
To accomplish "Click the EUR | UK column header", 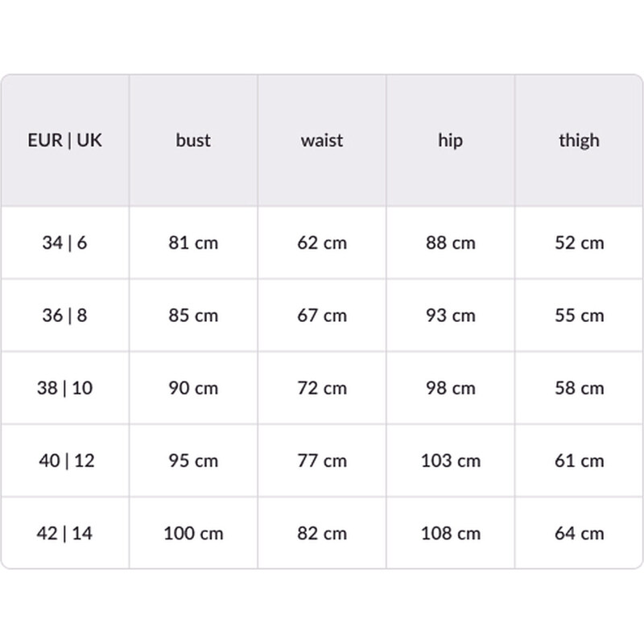I will pyautogui.click(x=64, y=140).
